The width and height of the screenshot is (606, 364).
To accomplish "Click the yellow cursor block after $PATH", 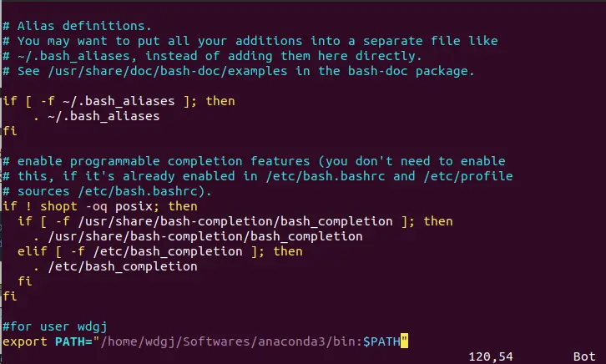I will click(x=404, y=341).
